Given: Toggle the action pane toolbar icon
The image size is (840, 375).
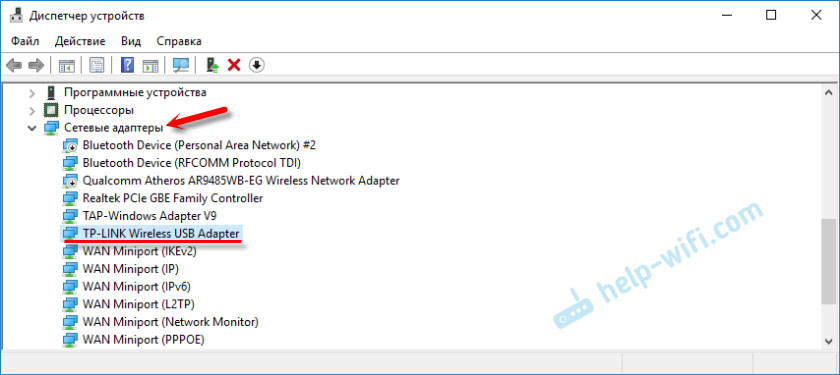Looking at the screenshot, I should click(x=151, y=65).
